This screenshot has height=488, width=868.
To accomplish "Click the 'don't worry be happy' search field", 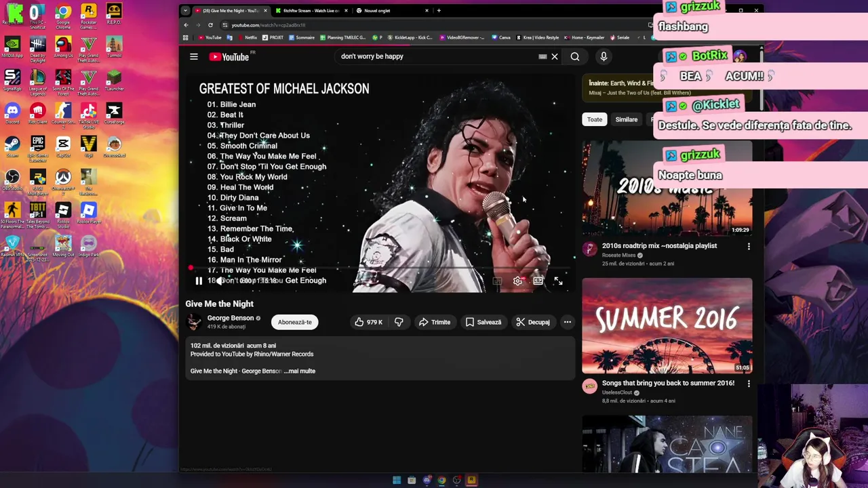I will pos(437,57).
